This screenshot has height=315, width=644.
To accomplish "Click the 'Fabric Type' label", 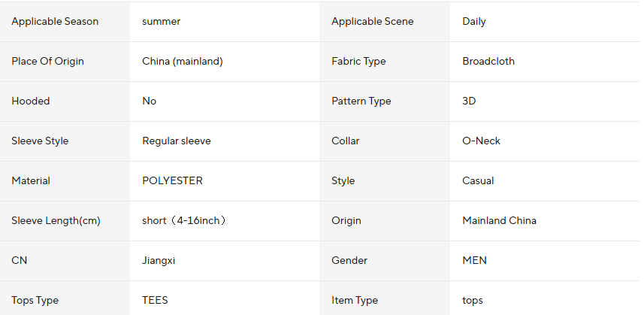I will click(x=358, y=62).
